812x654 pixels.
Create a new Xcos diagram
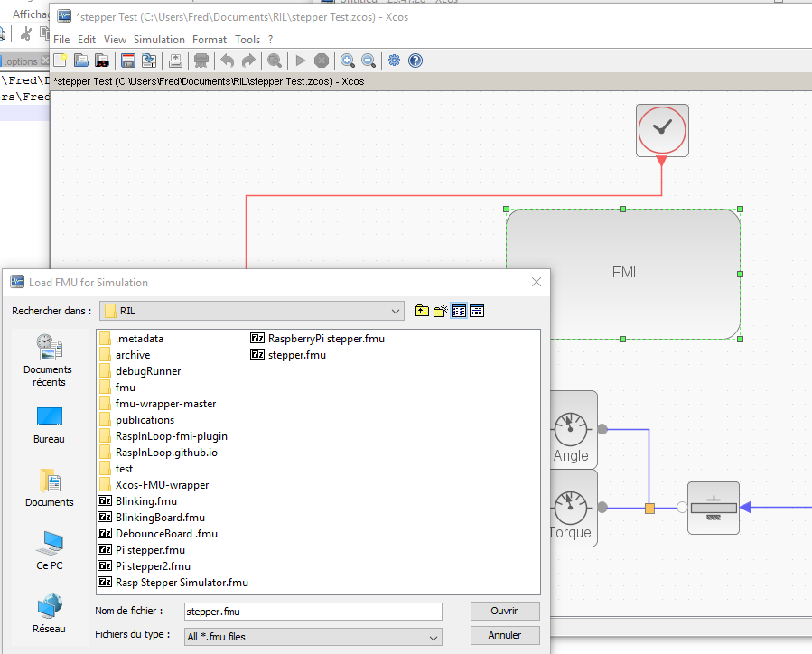pos(61,61)
